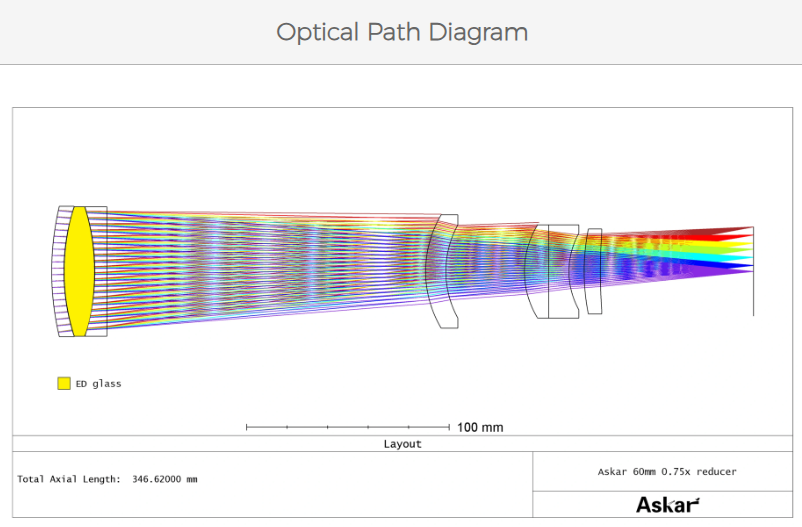Click the Askar brand logo
This screenshot has width=802, height=527.
point(667,505)
